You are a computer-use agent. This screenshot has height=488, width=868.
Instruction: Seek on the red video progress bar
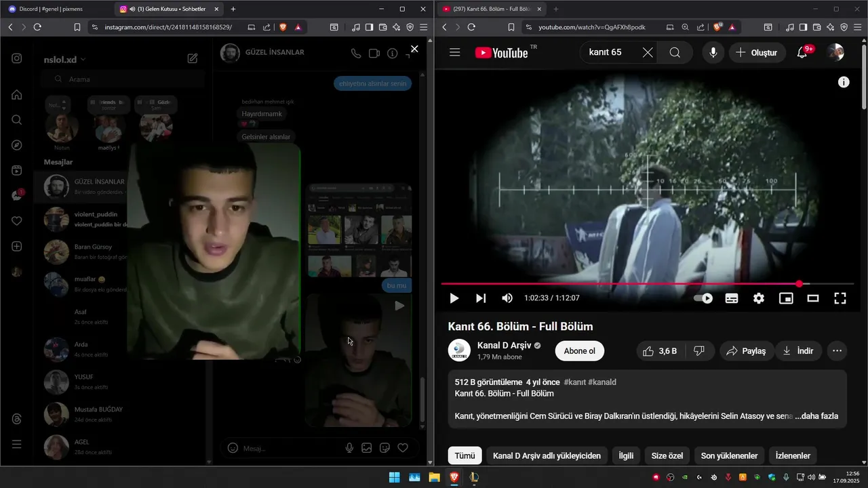[648, 284]
